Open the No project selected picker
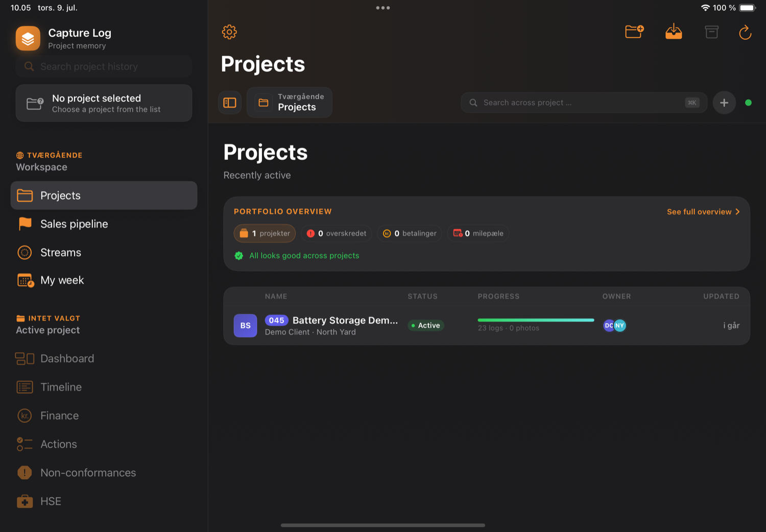This screenshot has width=766, height=532. [104, 103]
